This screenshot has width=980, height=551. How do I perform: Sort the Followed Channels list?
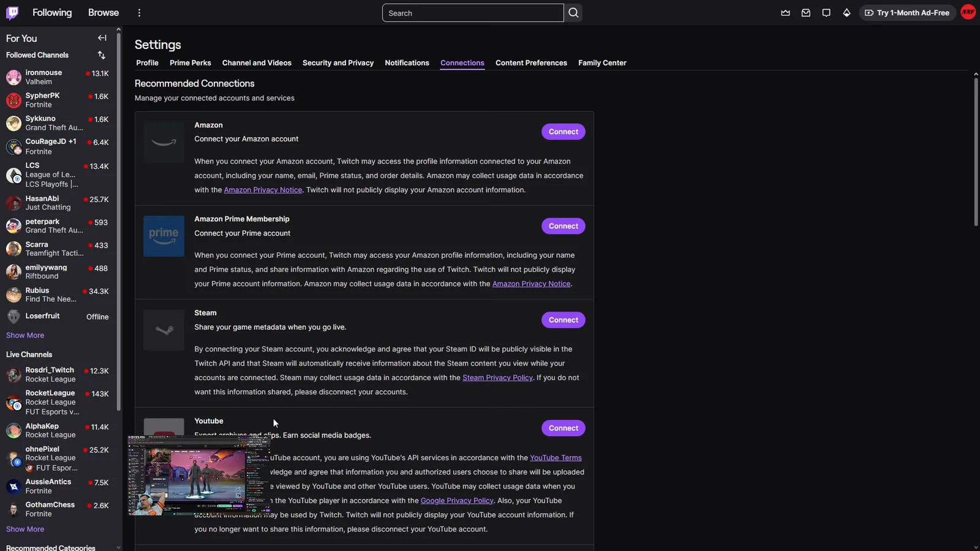click(x=102, y=55)
